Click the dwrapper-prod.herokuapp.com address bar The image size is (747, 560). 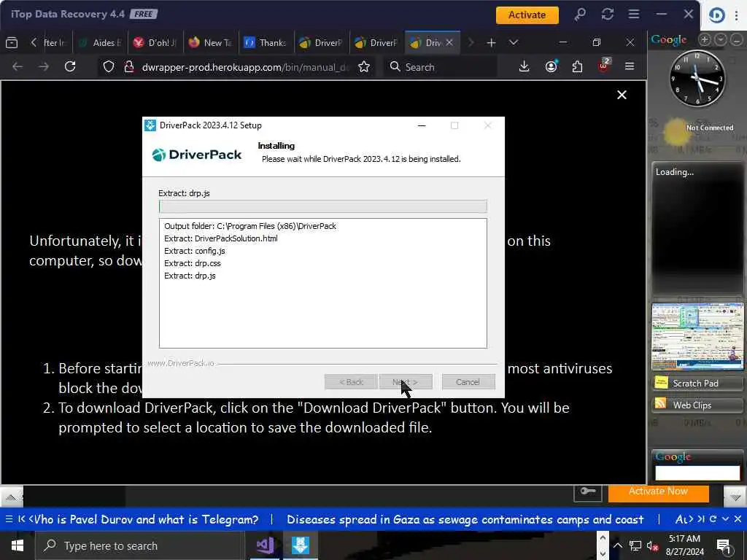pos(245,67)
